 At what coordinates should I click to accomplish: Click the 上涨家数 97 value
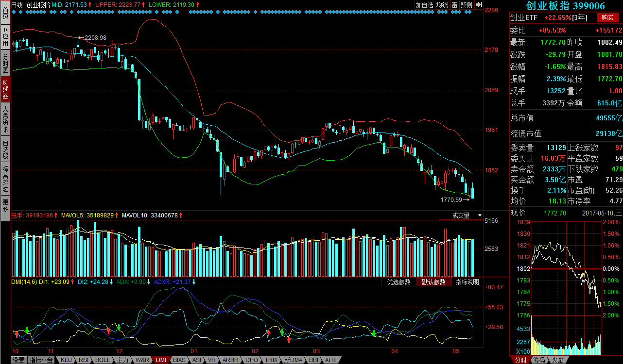619,148
